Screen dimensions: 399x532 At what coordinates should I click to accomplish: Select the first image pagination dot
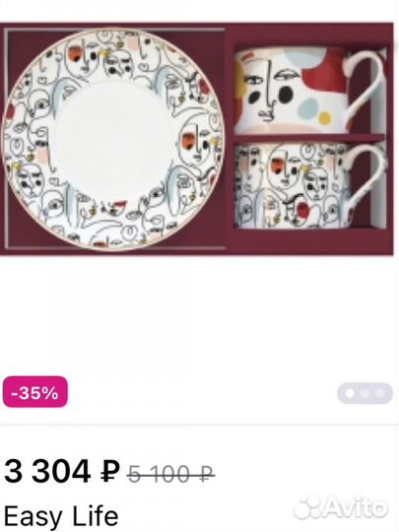tap(349, 393)
